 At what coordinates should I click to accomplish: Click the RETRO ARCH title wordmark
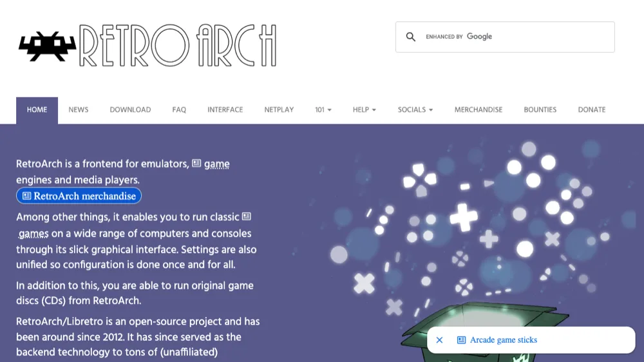point(178,46)
